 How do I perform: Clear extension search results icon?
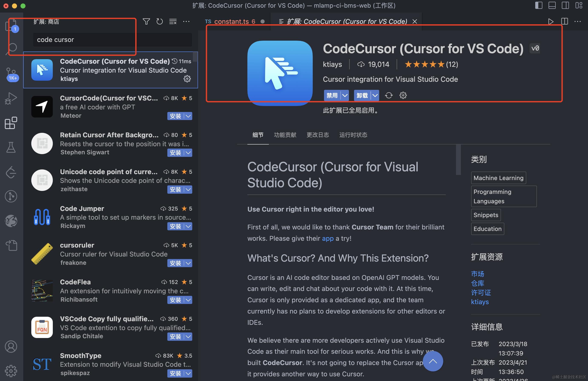[173, 22]
